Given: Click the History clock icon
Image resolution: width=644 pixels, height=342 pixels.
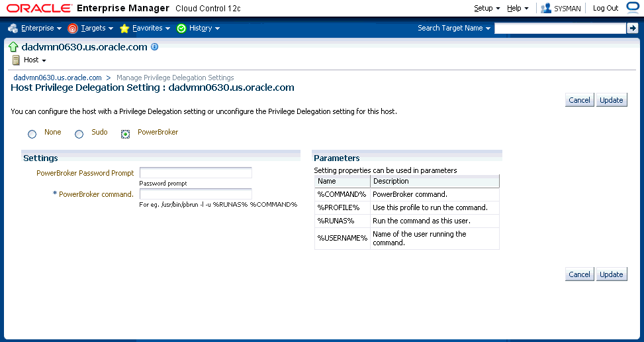Looking at the screenshot, I should point(181,28).
